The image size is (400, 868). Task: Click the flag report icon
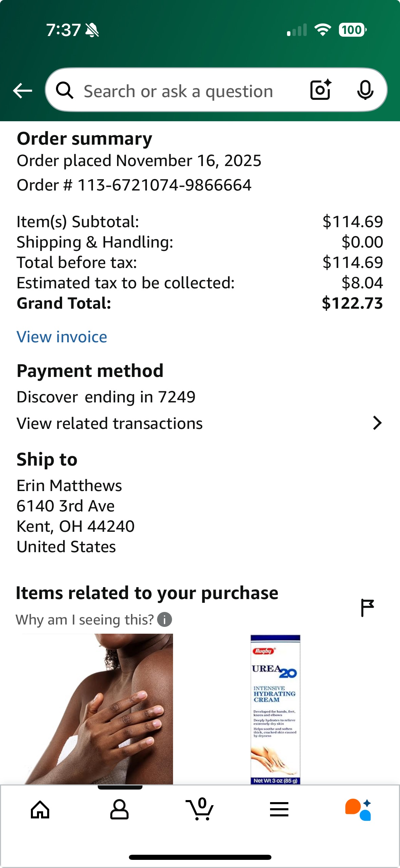pos(367,608)
